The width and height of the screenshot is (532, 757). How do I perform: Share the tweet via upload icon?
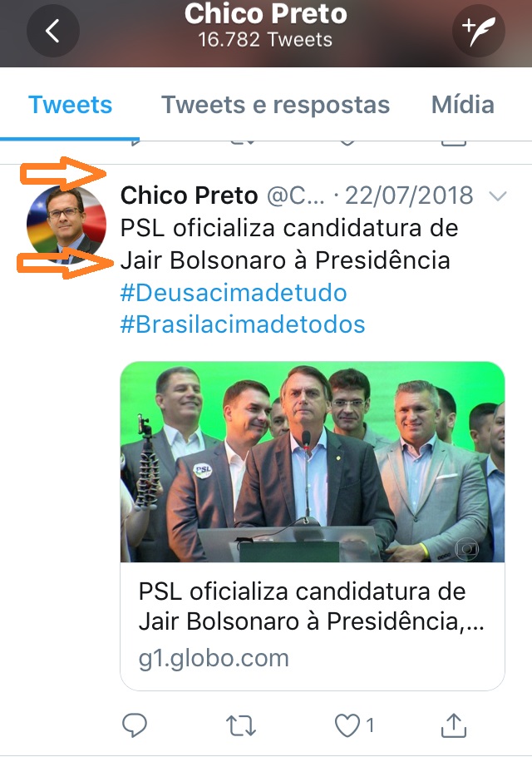[x=454, y=725]
